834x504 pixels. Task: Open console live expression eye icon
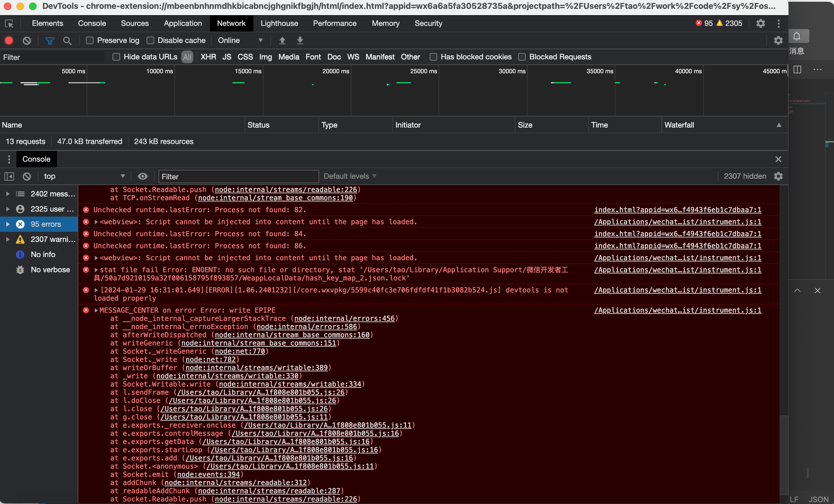point(142,176)
